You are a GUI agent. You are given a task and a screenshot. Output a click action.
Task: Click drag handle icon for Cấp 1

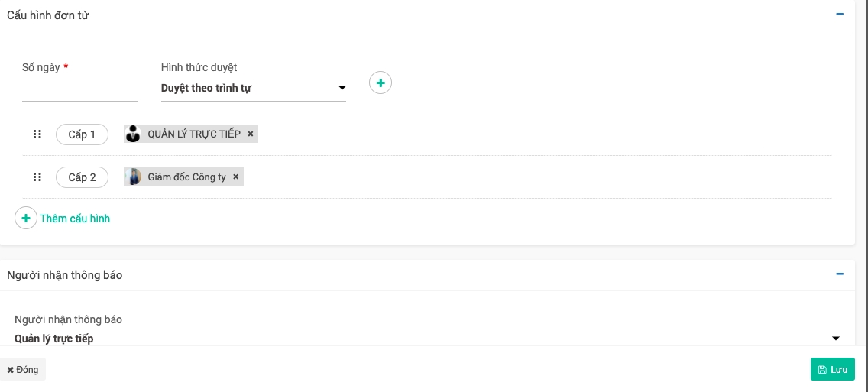(37, 134)
